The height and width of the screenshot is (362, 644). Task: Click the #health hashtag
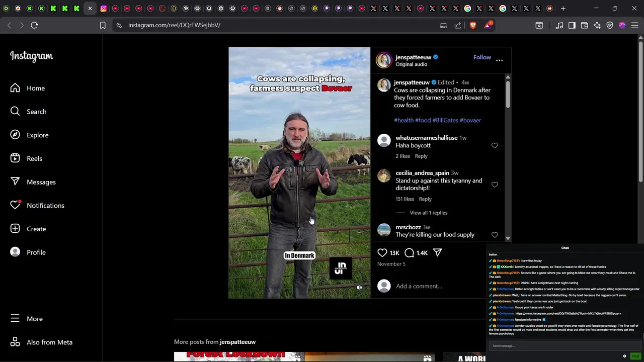(404, 120)
